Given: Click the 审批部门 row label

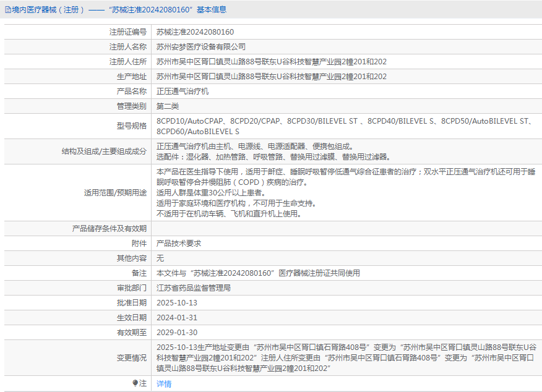Looking at the screenshot, I should tap(132, 288).
